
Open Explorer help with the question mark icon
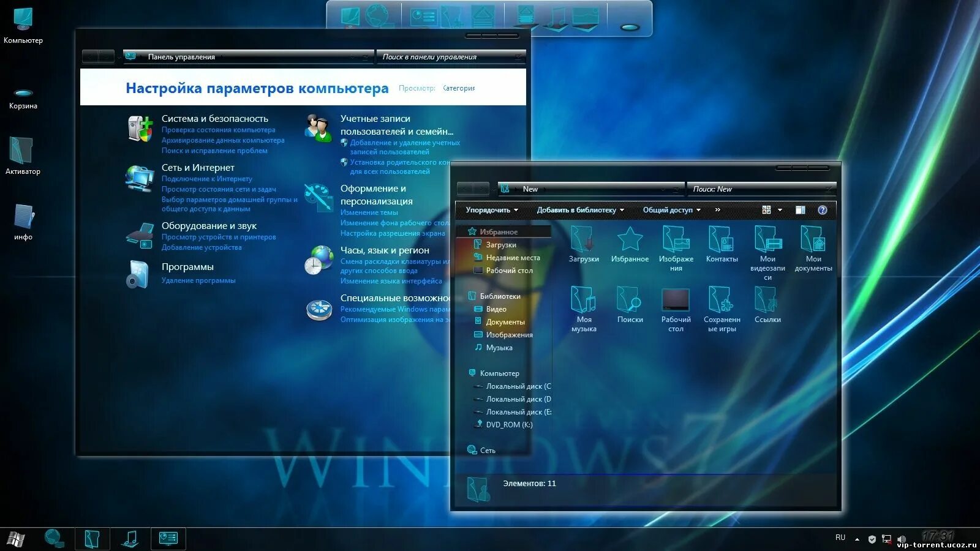pos(823,210)
